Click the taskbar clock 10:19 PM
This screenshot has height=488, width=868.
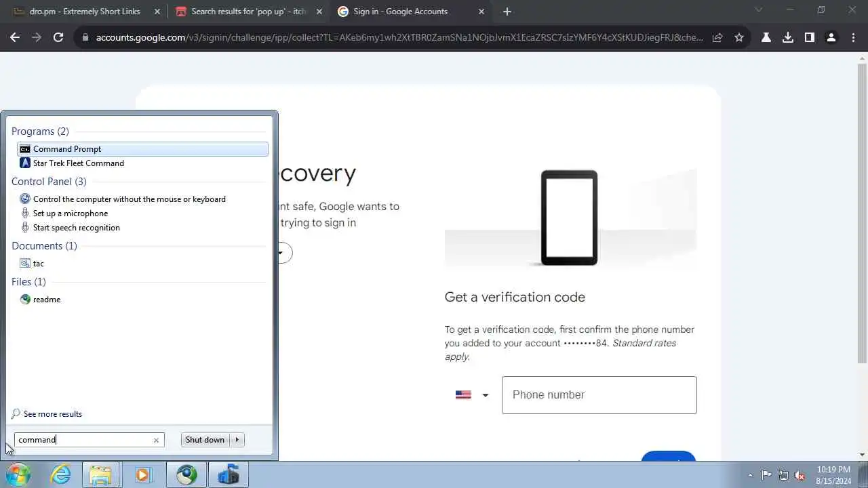pos(834,474)
